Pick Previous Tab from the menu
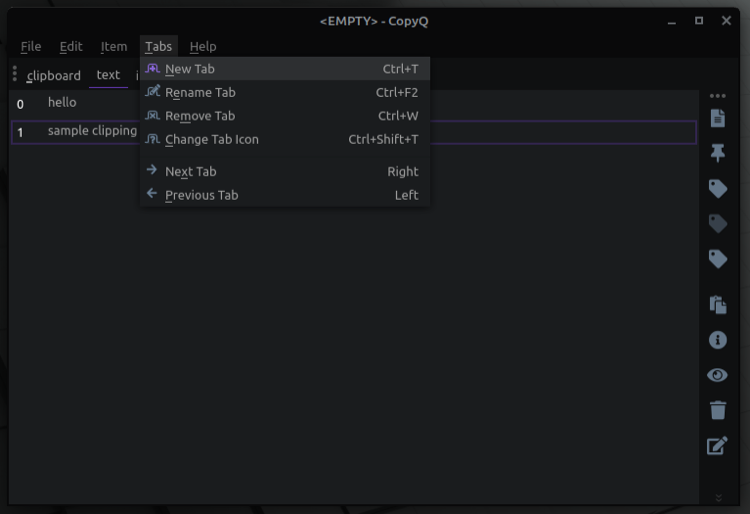 pyautogui.click(x=285, y=195)
